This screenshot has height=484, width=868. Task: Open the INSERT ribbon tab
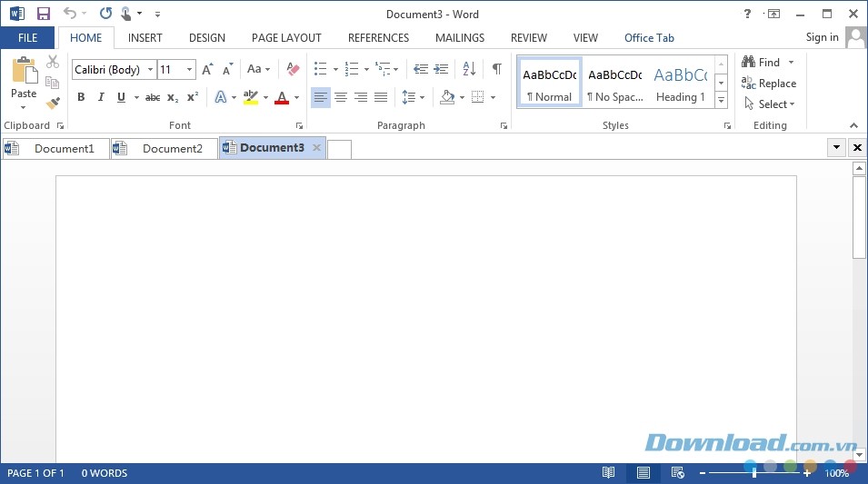[x=145, y=38]
